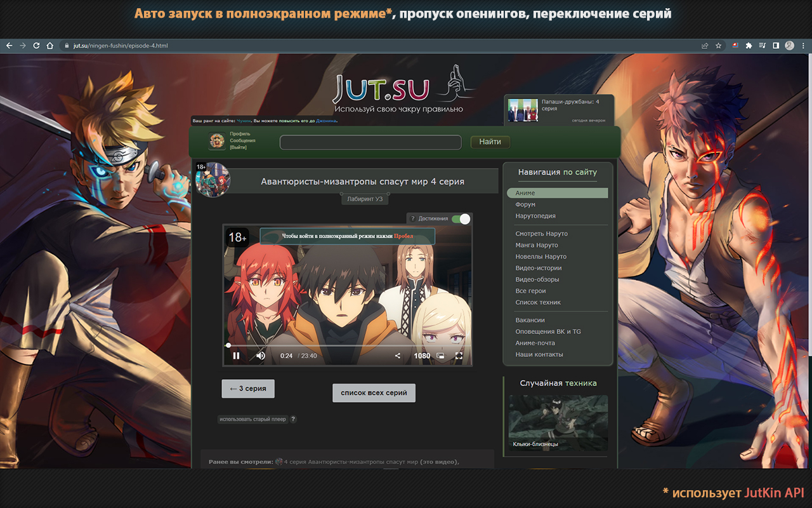Select Аниме in site navigation

[x=557, y=193]
